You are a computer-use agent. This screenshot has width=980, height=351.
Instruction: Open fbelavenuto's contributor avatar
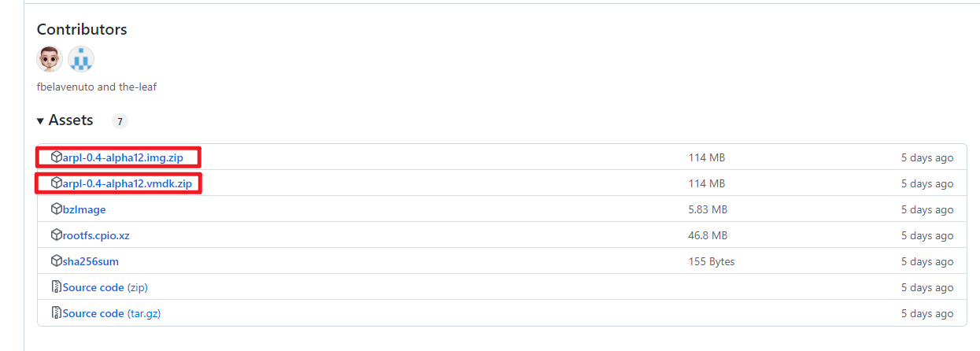(x=50, y=59)
